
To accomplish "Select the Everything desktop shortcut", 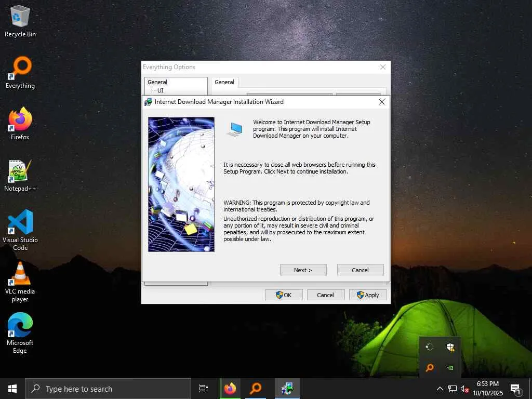I will click(x=20, y=73).
